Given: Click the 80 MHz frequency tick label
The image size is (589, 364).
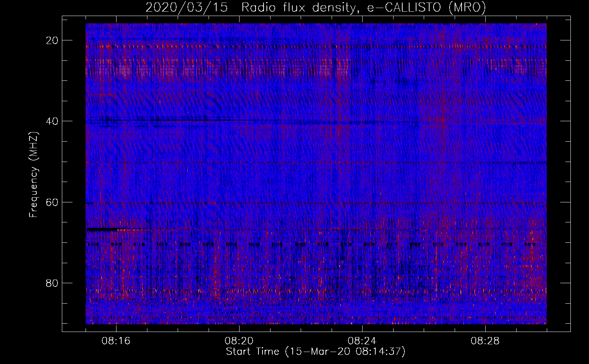Looking at the screenshot, I should 52,283.
